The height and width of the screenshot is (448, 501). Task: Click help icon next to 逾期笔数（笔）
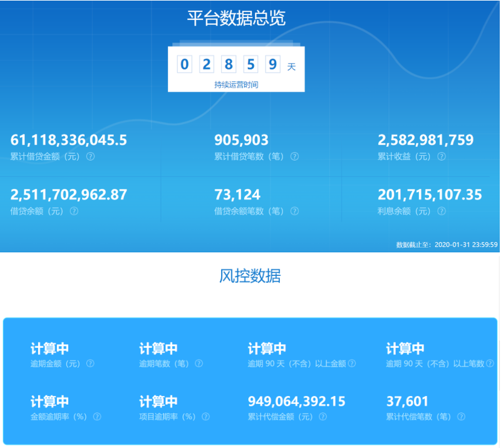click(x=199, y=364)
